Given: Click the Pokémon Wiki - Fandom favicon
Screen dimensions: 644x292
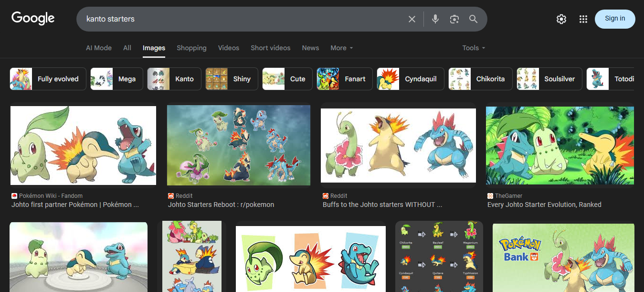Looking at the screenshot, I should [x=14, y=196].
